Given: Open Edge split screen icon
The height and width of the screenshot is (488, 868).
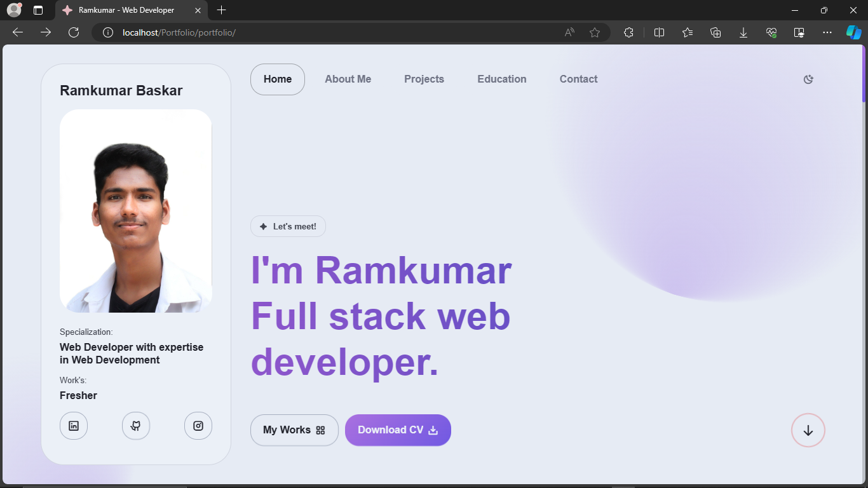Looking at the screenshot, I should [x=659, y=32].
